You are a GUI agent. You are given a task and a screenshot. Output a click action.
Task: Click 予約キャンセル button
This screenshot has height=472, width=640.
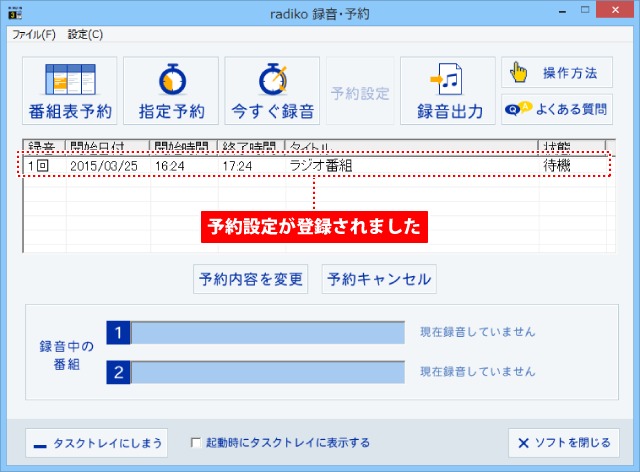[378, 279]
